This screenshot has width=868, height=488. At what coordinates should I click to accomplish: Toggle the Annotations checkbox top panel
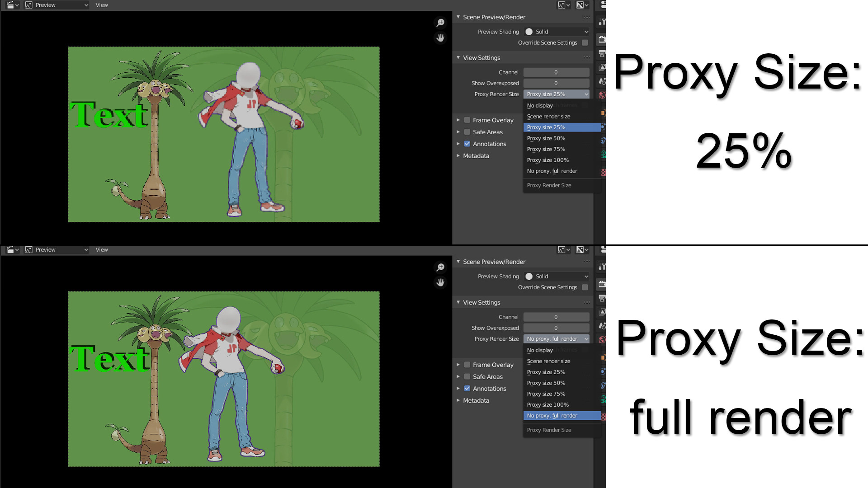467,144
